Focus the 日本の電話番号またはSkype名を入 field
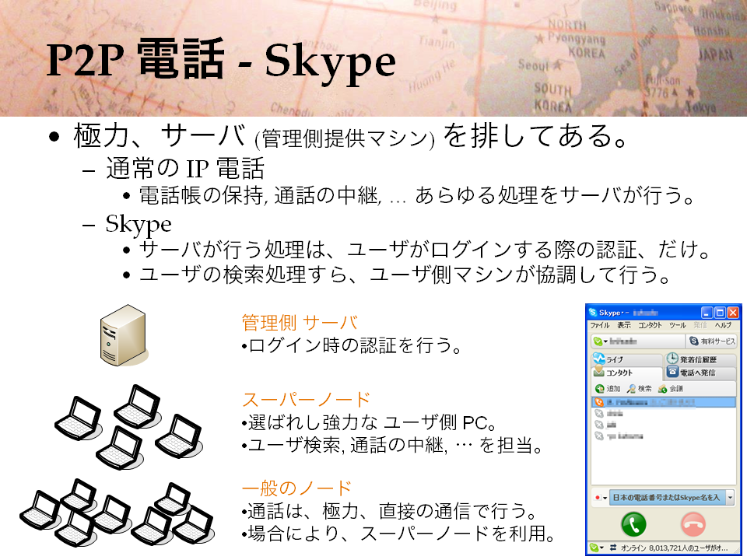Viewport: 747px width, 560px height. coord(667,498)
